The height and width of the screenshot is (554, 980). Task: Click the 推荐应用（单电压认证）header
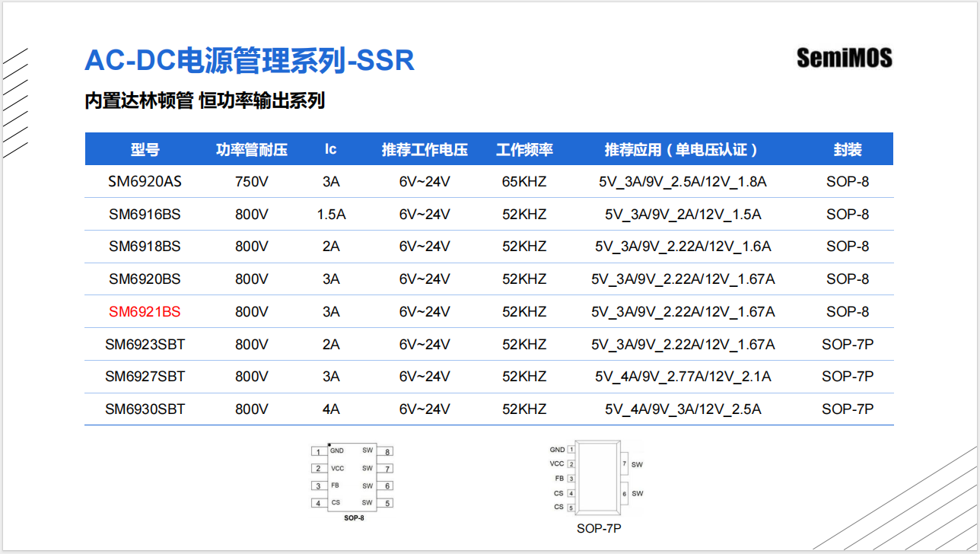[682, 149]
